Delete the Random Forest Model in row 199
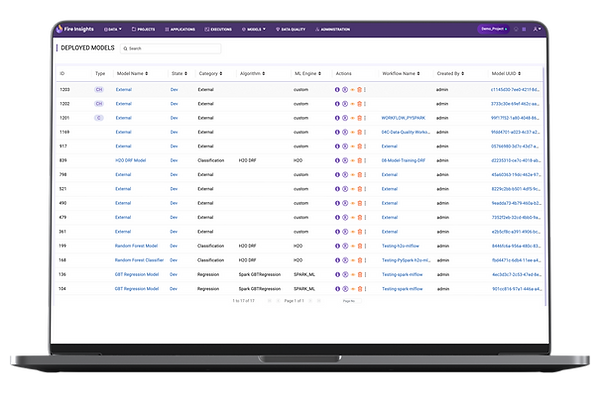This screenshot has width=599, height=393. 359,246
